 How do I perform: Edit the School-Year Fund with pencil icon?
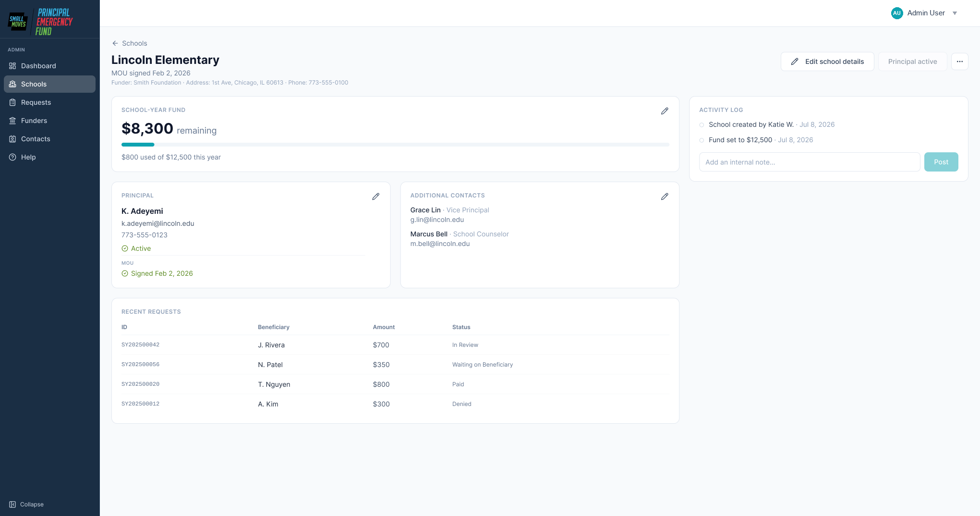[665, 111]
